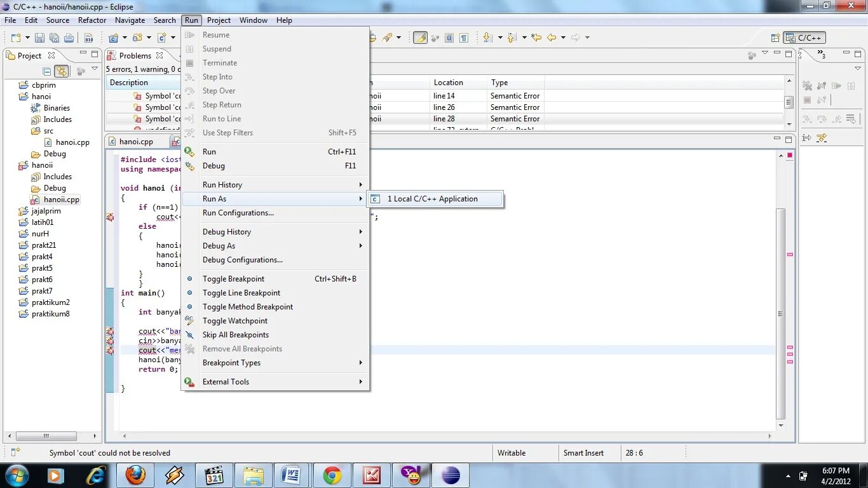Toggle Mark Occurrences highlighter icon

[420, 37]
